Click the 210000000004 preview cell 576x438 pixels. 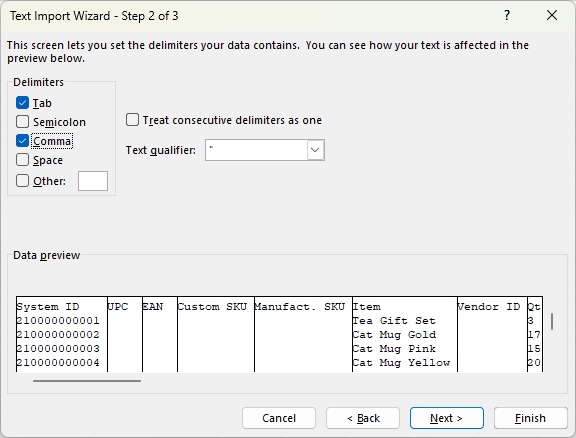click(x=58, y=363)
